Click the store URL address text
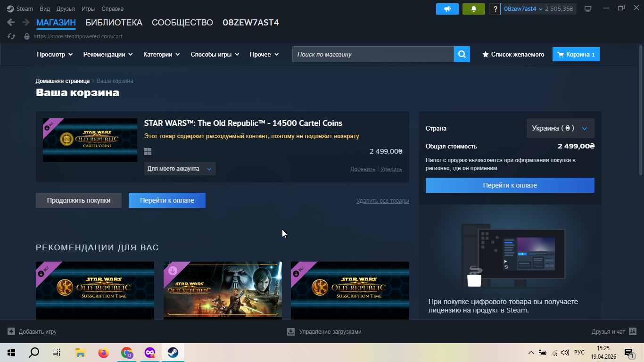644x362 pixels. 78,36
